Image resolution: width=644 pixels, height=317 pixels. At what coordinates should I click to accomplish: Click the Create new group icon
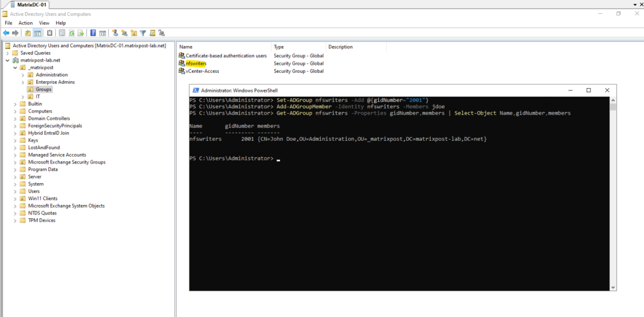[x=124, y=33]
